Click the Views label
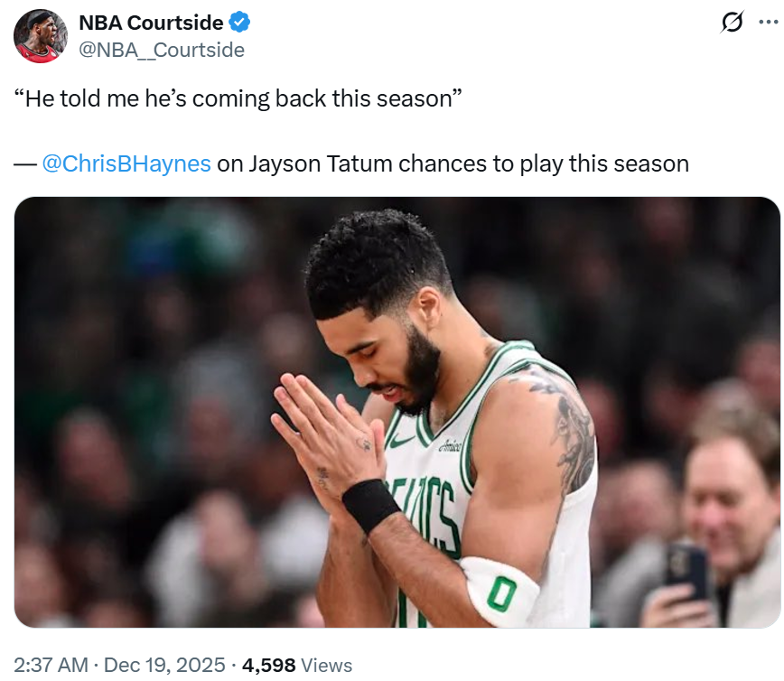Viewport: 784px width, 681px height. pyautogui.click(x=326, y=666)
